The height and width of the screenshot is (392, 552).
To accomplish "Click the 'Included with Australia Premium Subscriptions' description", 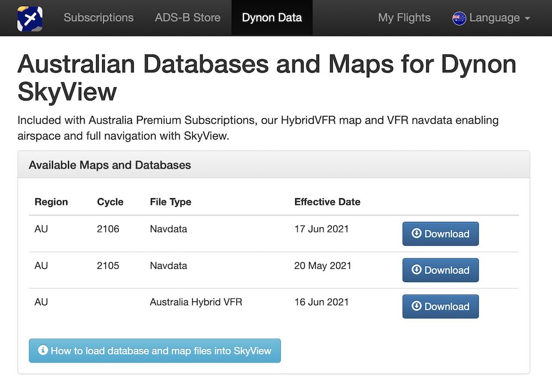I will (x=258, y=128).
